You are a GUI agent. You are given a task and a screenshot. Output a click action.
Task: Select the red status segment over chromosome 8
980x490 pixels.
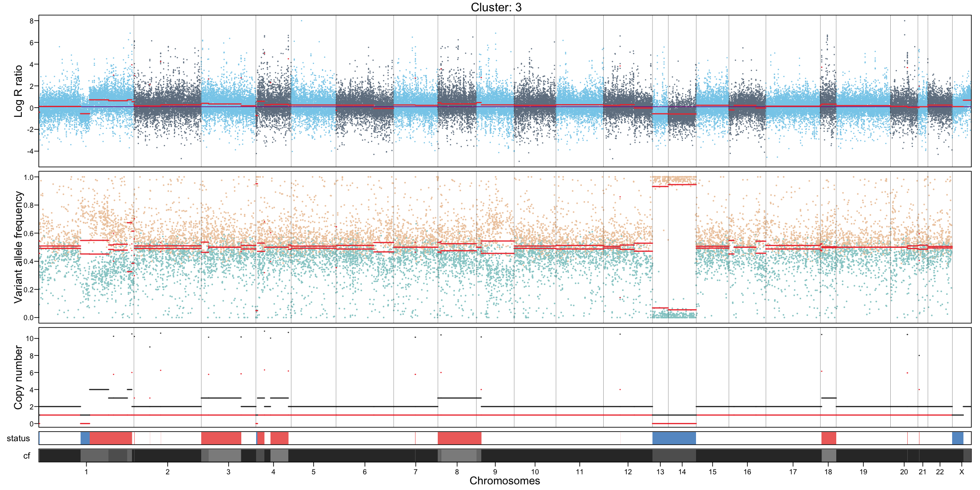460,438
